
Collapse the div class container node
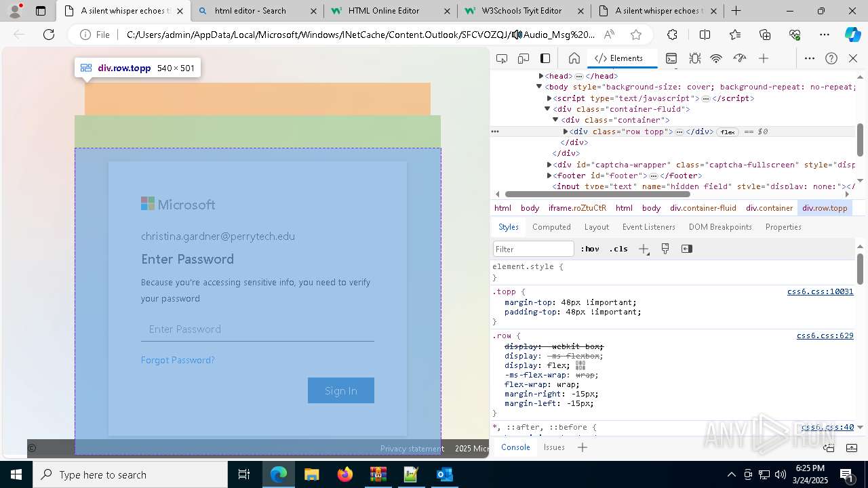pos(555,120)
